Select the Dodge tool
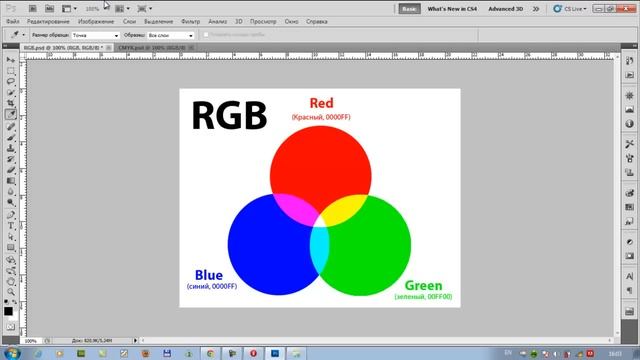 11,202
